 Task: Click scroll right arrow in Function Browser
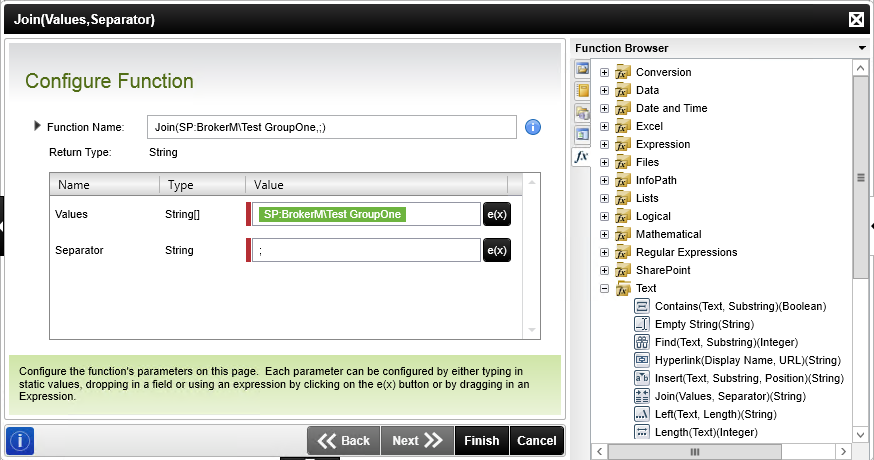pyautogui.click(x=843, y=451)
